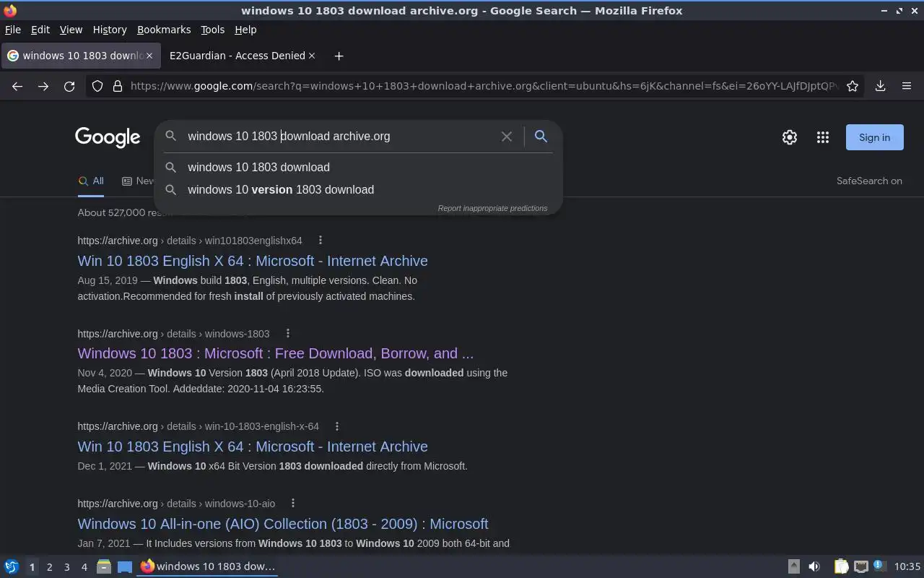Open the Dec 1, 2021 'Win 10 1803 English X 64' result
924x578 pixels.
[253, 447]
